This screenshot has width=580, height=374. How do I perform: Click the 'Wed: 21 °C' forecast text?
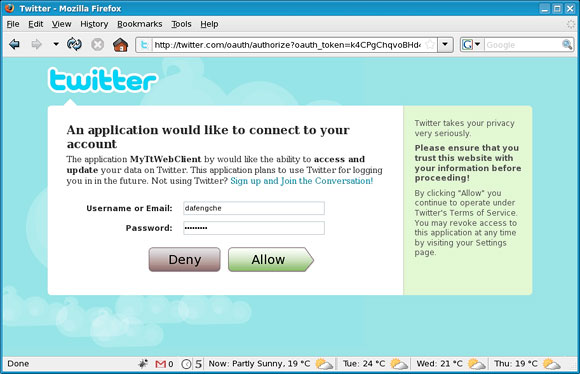coord(439,364)
